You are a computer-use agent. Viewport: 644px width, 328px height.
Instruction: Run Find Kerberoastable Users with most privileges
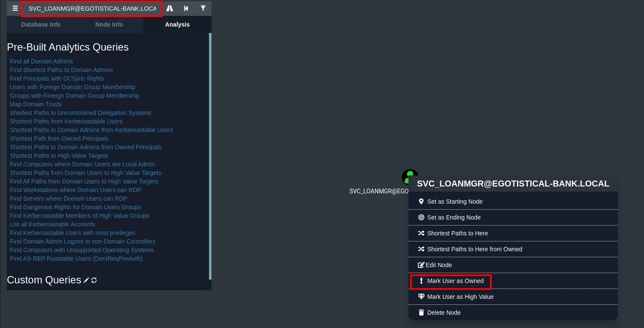pos(73,233)
